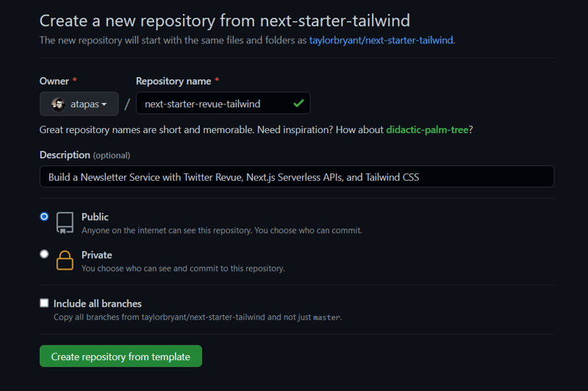Click inside the Description text field
Screen dimensions: 588x391
click(297, 176)
